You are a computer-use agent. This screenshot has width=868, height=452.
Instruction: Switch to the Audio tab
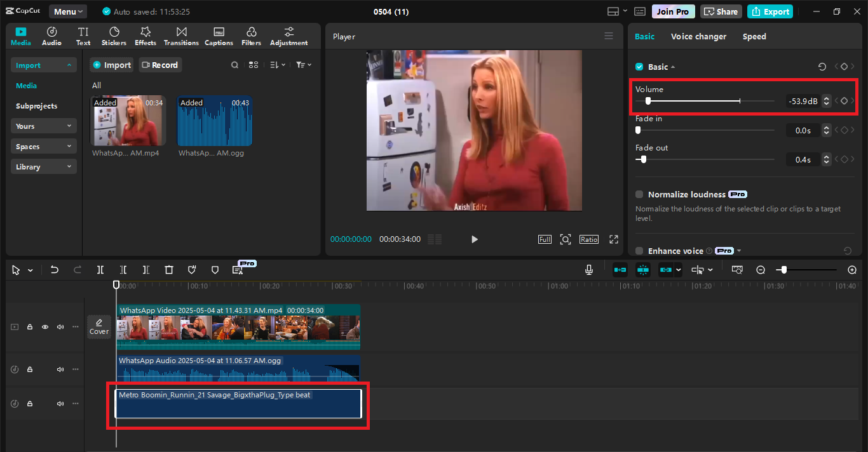point(51,36)
